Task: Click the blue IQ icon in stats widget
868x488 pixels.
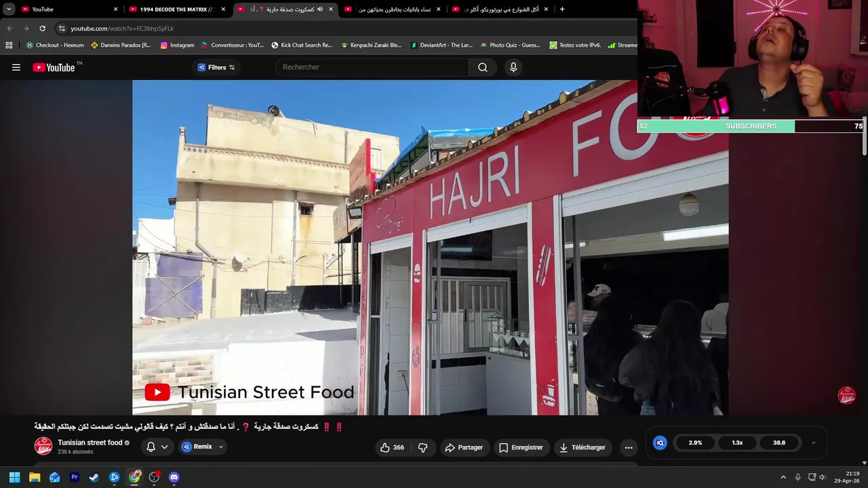Action: [x=660, y=443]
